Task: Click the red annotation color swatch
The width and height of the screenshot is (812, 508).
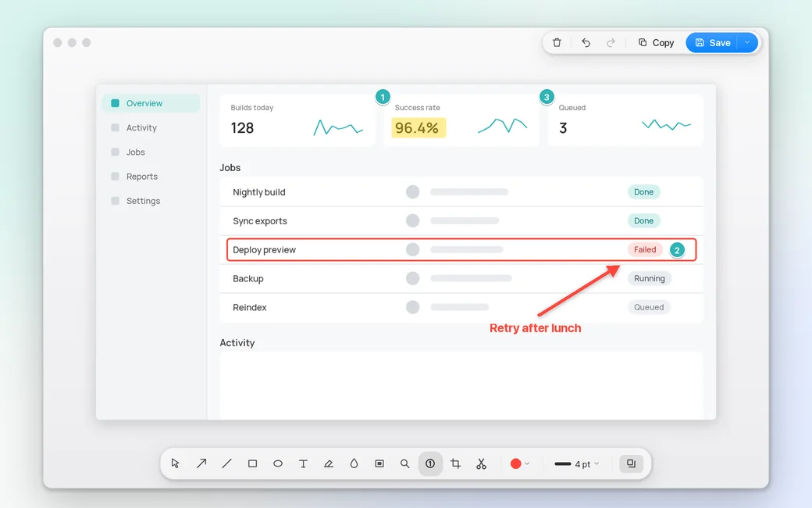Action: 515,463
